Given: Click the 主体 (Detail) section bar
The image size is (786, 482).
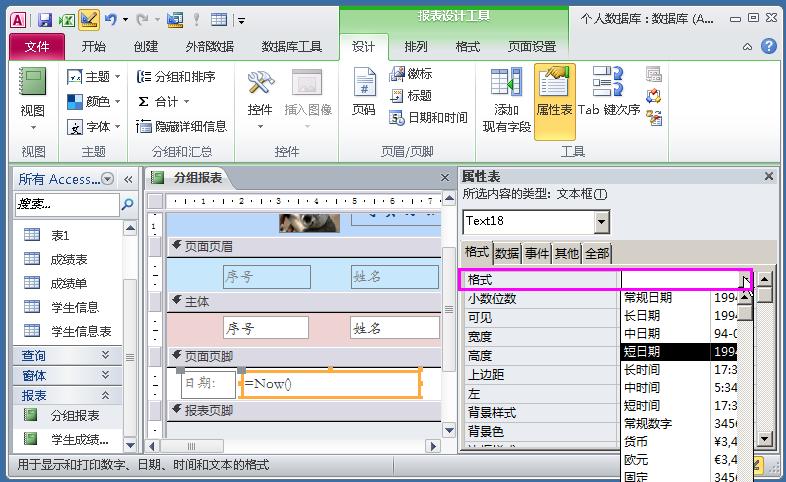Looking at the screenshot, I should pos(304,302).
